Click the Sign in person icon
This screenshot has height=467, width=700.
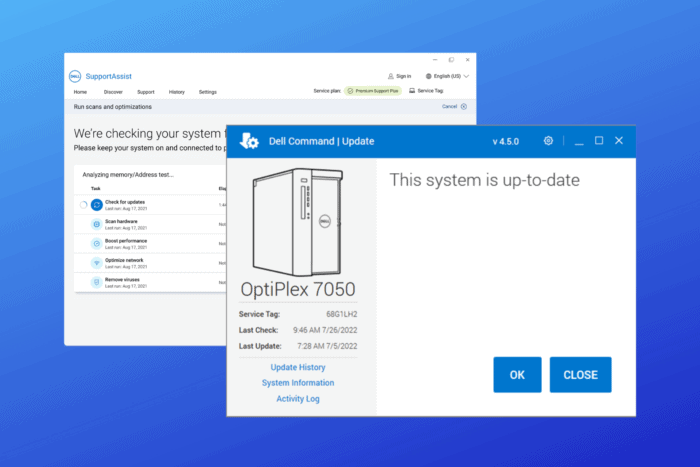tap(391, 76)
